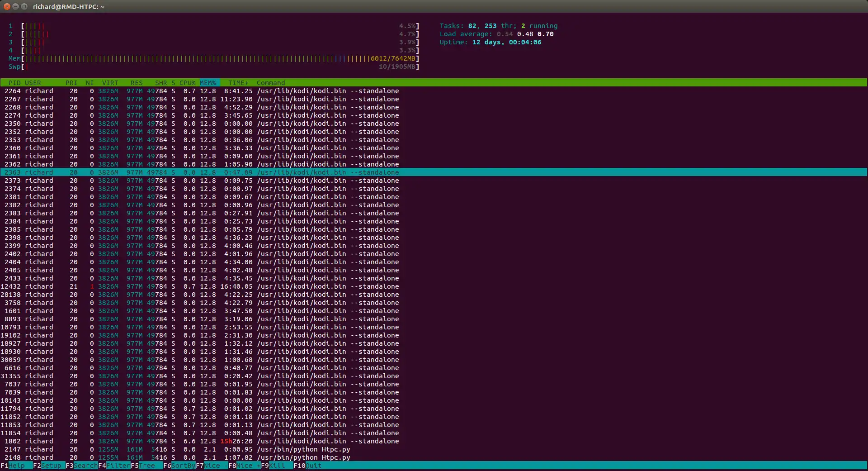Select the process row with PID 7037
Viewport: 868px width, 471px height.
434,384
